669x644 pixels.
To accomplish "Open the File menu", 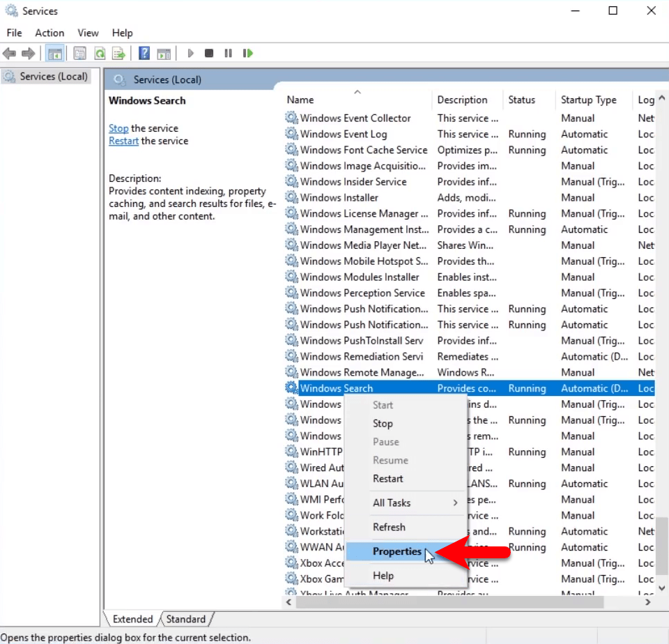I will 14,33.
